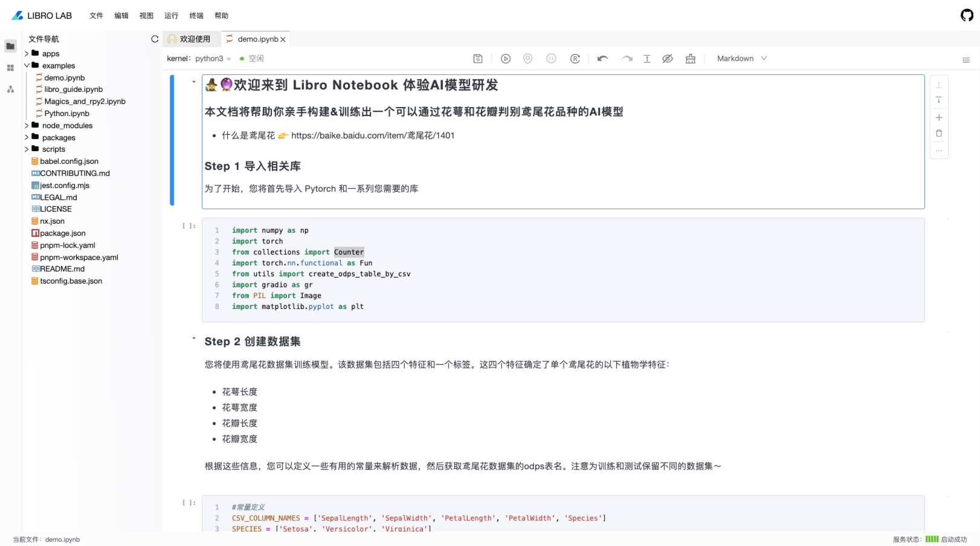Open nx.json file
The height and width of the screenshot is (546, 980).
point(52,221)
